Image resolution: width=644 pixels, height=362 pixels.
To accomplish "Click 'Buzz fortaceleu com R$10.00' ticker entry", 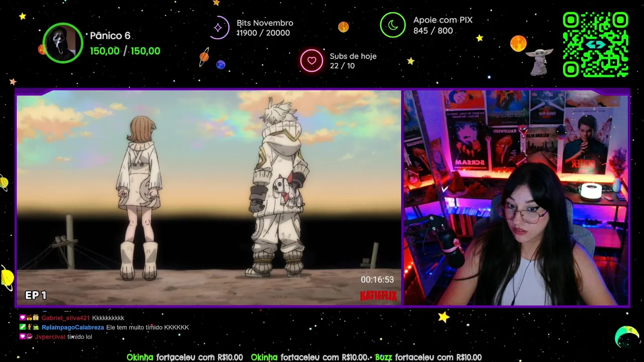I will click(x=428, y=357).
